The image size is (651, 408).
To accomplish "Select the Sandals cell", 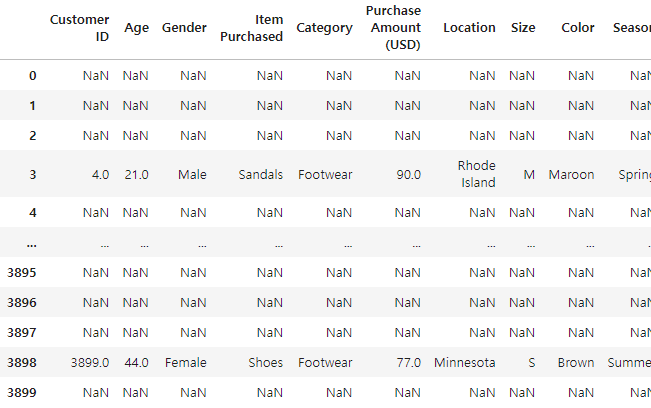I will pos(260,174).
